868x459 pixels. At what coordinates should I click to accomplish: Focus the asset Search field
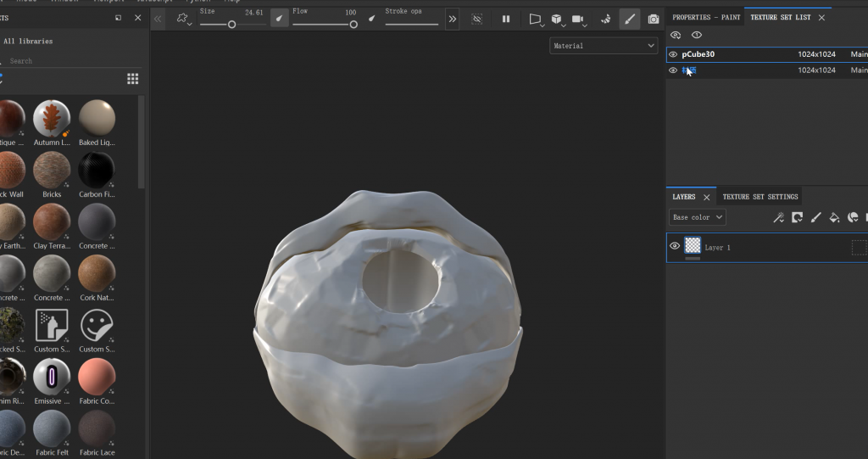(x=70, y=61)
